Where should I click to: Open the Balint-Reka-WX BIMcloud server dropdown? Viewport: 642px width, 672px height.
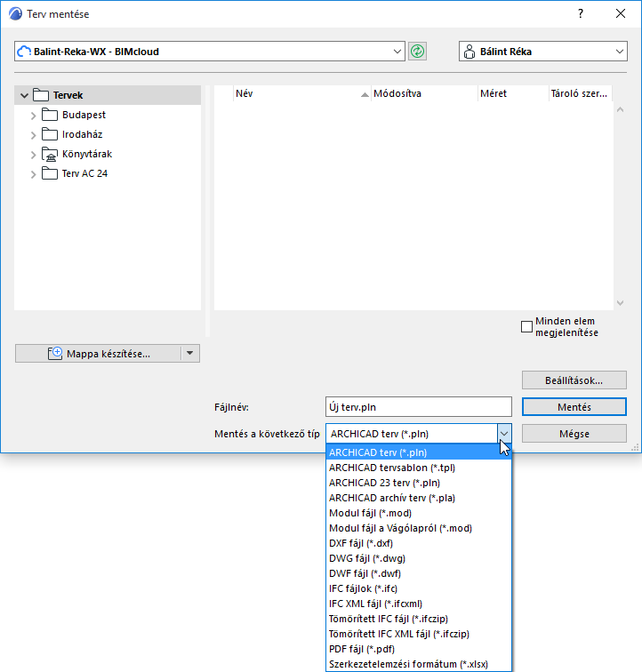(397, 52)
